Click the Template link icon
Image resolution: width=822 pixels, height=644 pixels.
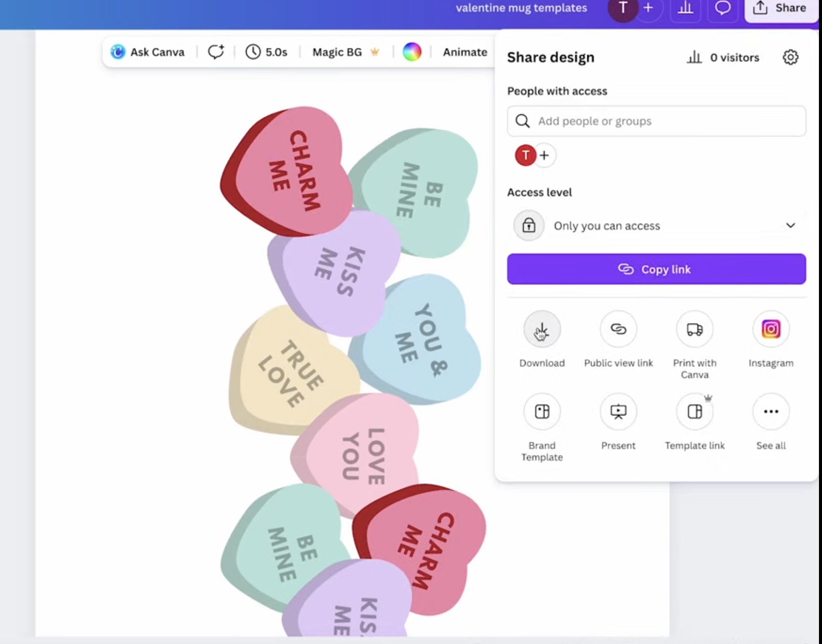pyautogui.click(x=695, y=411)
